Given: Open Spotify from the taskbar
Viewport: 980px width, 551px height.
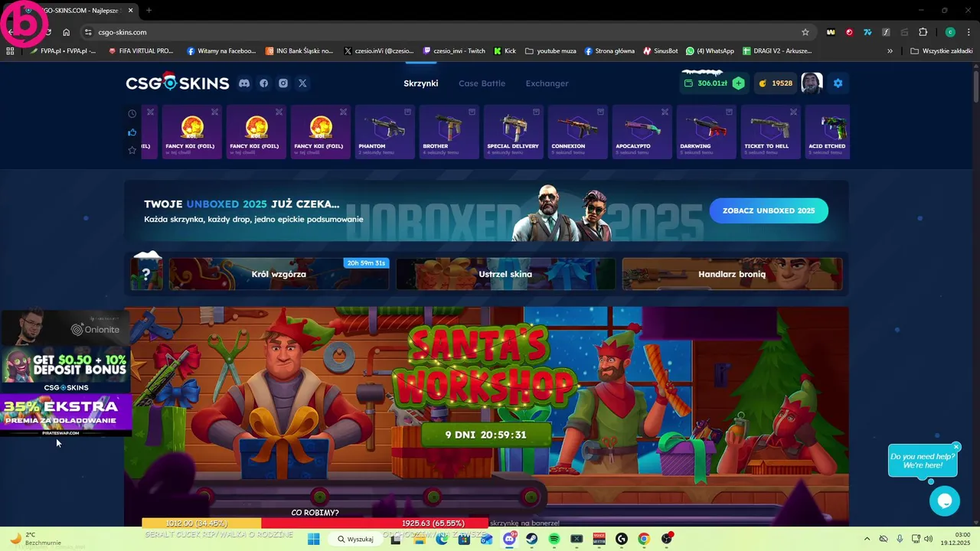Looking at the screenshot, I should pyautogui.click(x=554, y=539).
